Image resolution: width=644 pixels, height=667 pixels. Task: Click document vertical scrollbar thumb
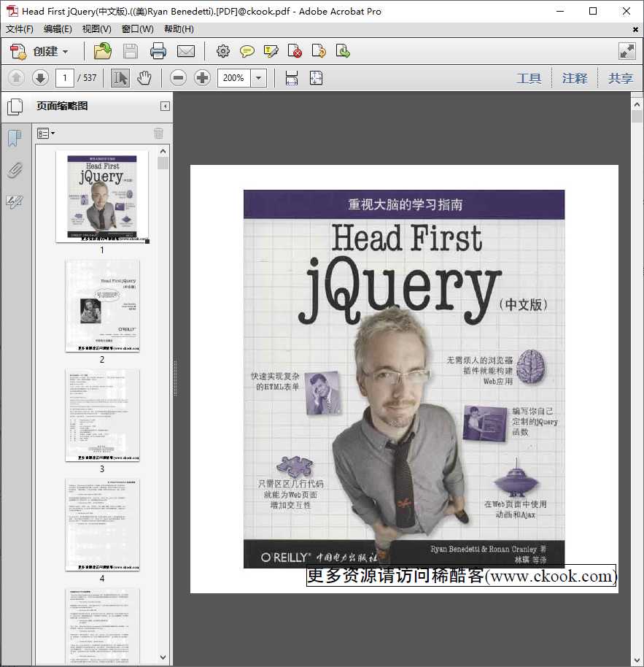click(x=637, y=117)
